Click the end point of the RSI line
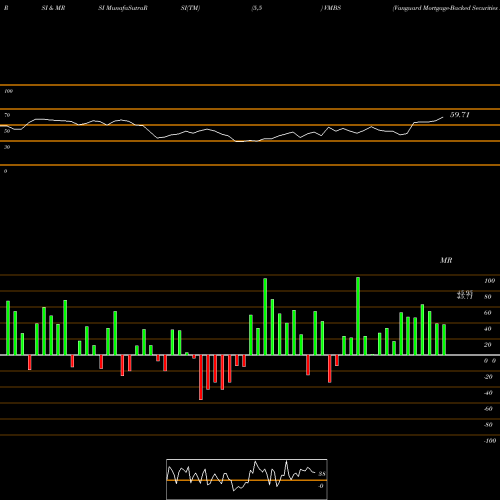This screenshot has width=500, height=500. point(443,117)
